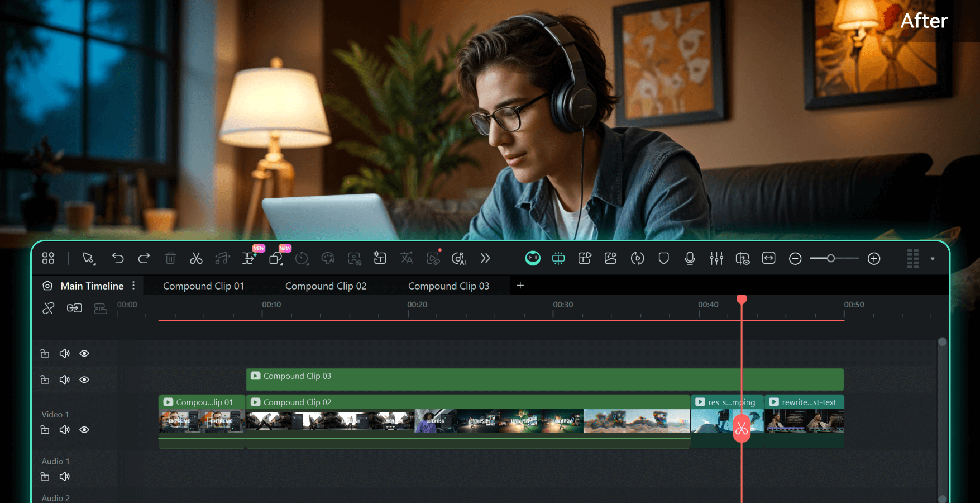Open the AI video eraser tool
This screenshot has height=503, width=980.
(433, 258)
